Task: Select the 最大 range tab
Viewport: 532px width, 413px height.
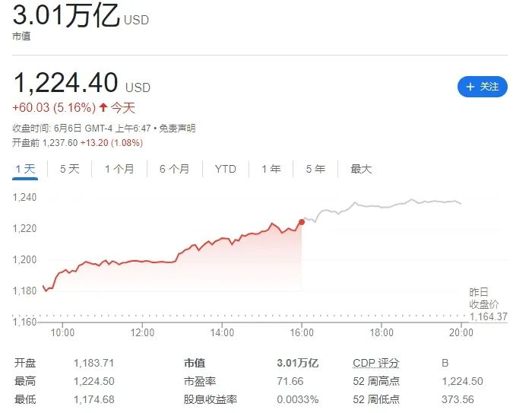Action: [x=361, y=169]
